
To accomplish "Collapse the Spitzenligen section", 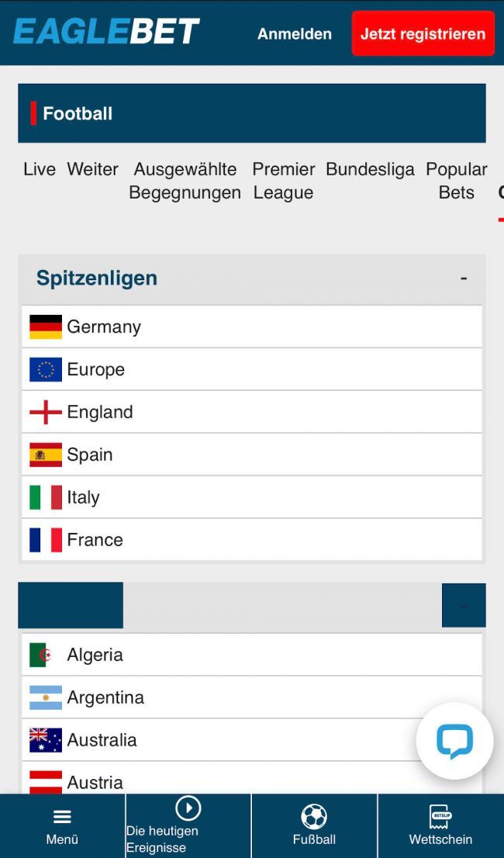I will [x=464, y=278].
